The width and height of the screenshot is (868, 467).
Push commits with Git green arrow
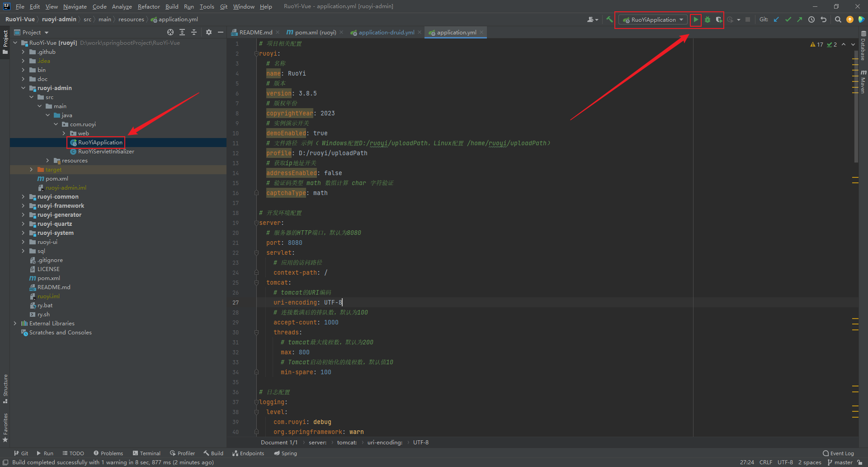pos(800,19)
